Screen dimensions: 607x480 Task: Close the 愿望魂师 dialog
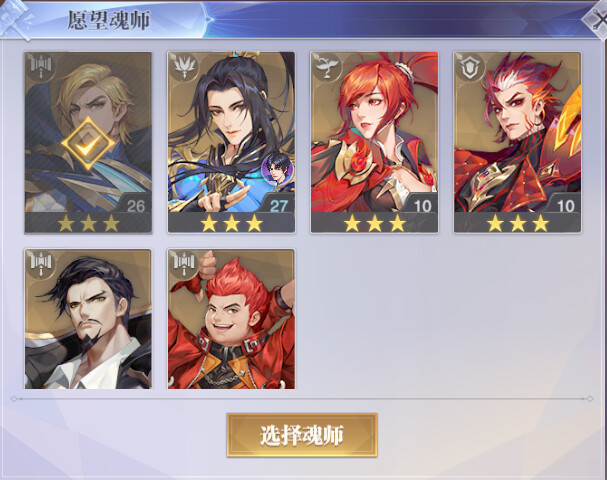pyautogui.click(x=596, y=20)
